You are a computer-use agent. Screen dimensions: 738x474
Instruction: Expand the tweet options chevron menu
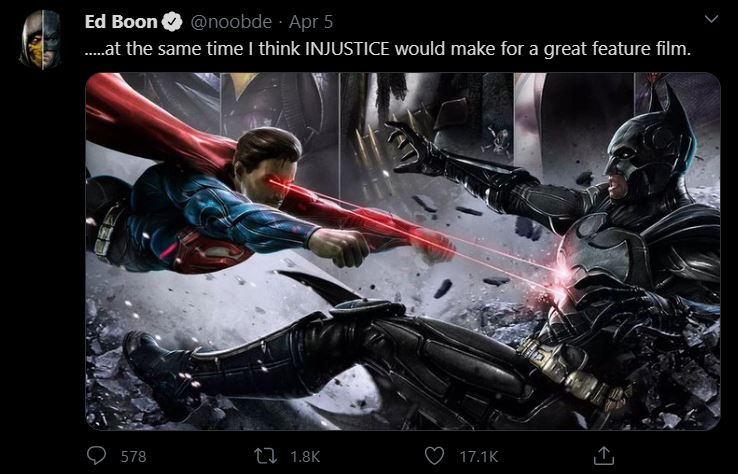tap(712, 19)
